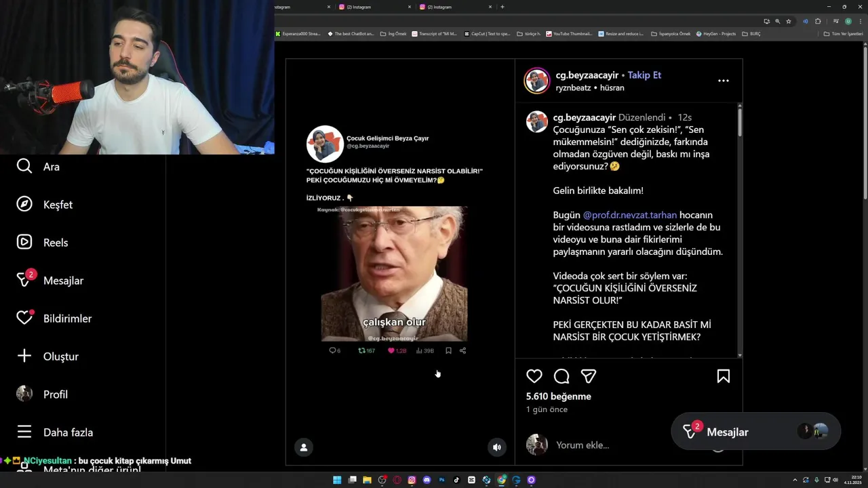The height and width of the screenshot is (488, 868).
Task: Open Transcript of bookmark
Action: pos(435,33)
